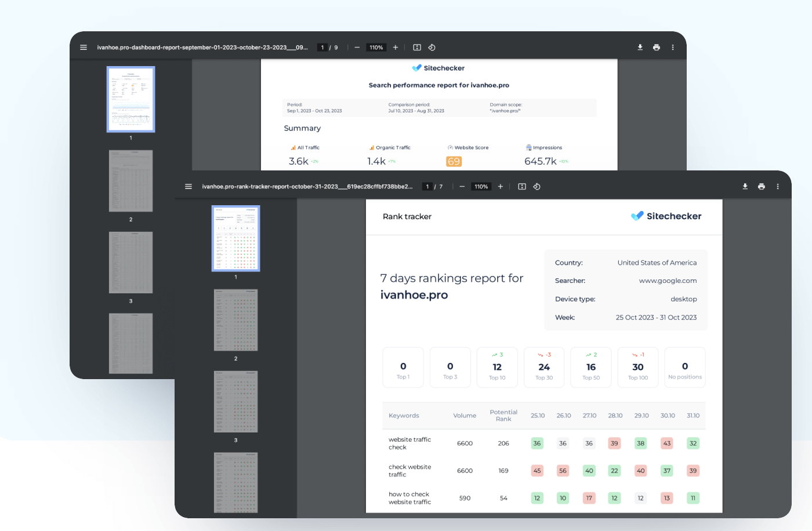Image resolution: width=812 pixels, height=531 pixels.
Task: Fit to page in dashboard report viewer
Action: pyautogui.click(x=417, y=48)
